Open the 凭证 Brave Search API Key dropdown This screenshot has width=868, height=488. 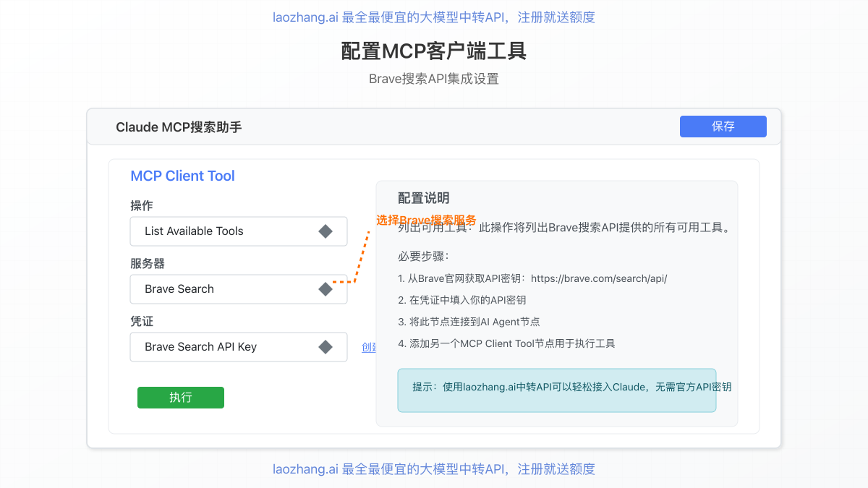pos(239,347)
